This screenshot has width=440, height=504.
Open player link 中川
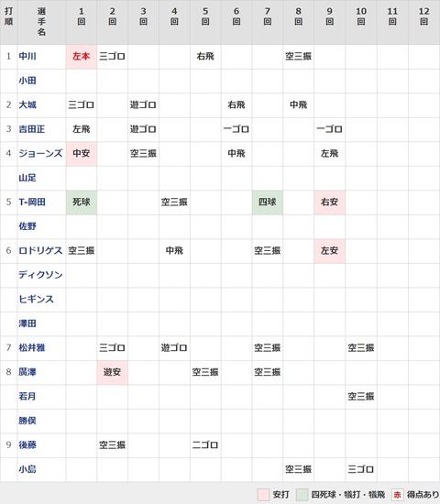coord(27,56)
